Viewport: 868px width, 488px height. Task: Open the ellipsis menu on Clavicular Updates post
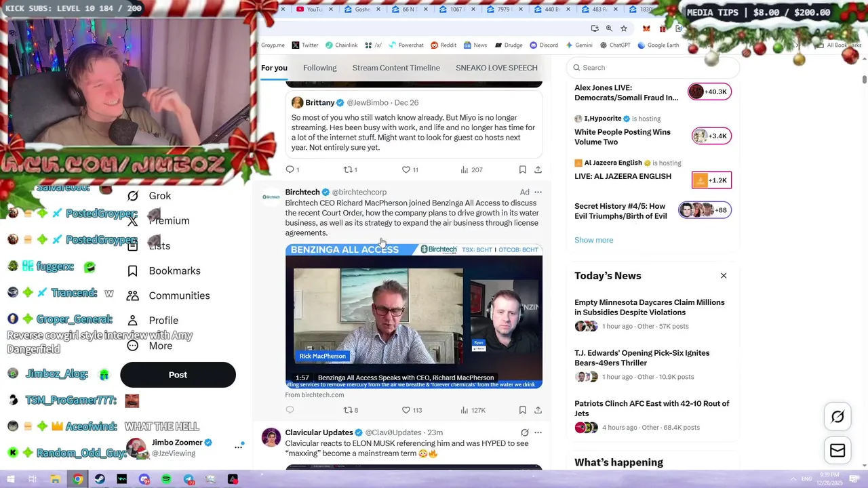[x=538, y=432]
